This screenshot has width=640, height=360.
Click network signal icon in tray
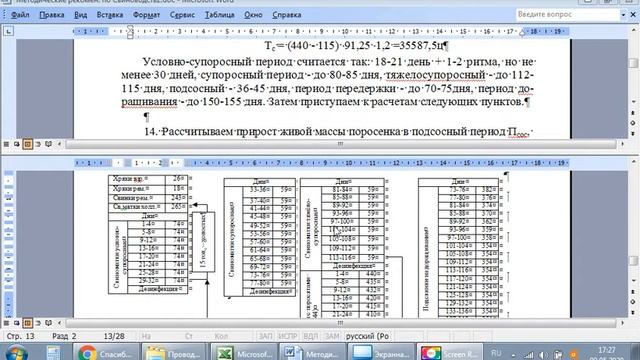pyautogui.click(x=529, y=355)
